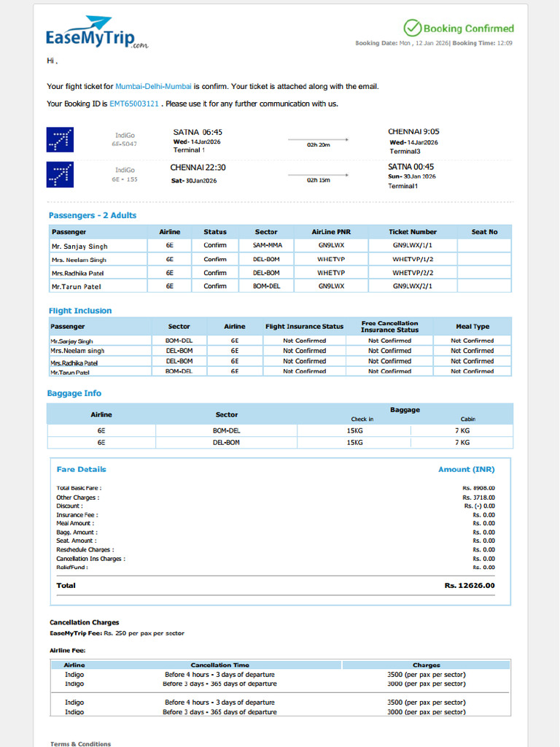Screen dimensions: 560x747
Task: Click the SATNA 06:45 departure time
Action: (198, 132)
